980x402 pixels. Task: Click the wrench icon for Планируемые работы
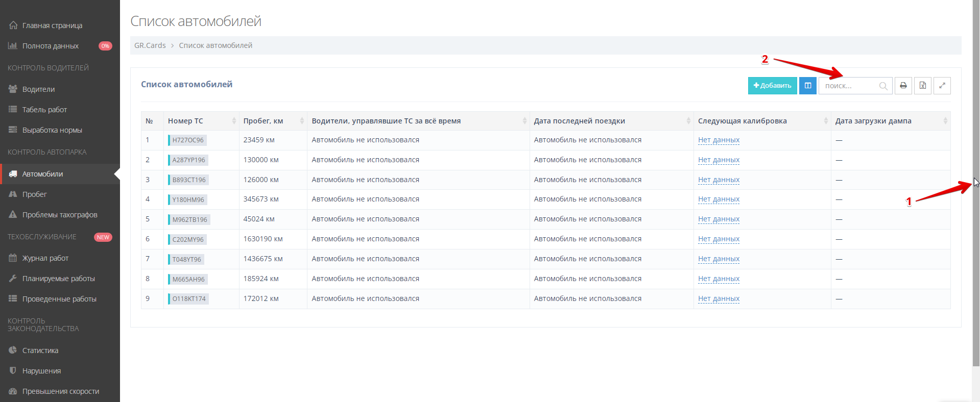[x=13, y=279]
